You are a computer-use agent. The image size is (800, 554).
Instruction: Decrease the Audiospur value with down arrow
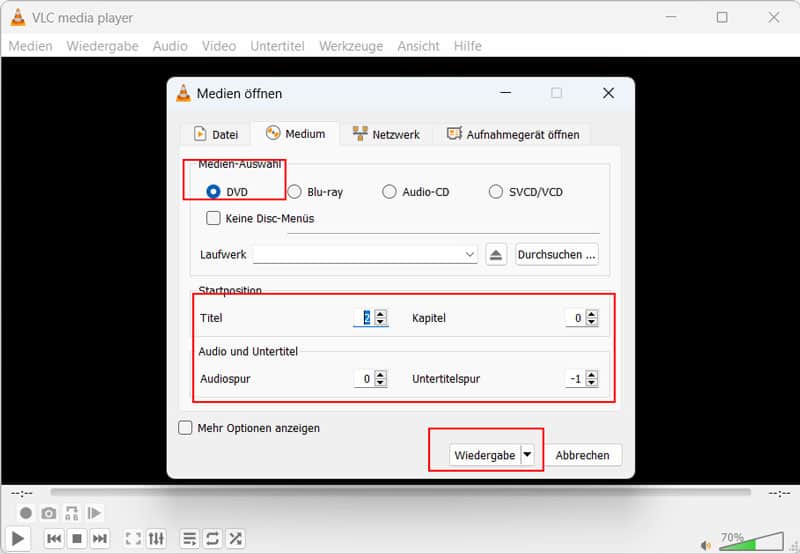tap(380, 383)
